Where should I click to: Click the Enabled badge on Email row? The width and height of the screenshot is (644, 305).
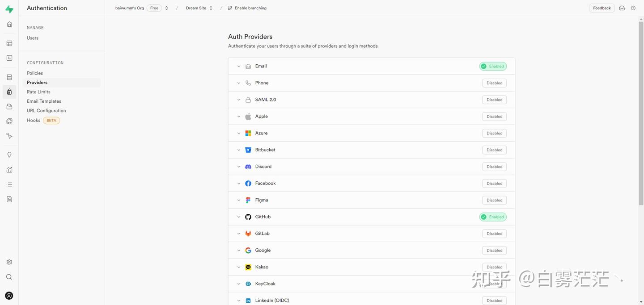click(x=493, y=66)
